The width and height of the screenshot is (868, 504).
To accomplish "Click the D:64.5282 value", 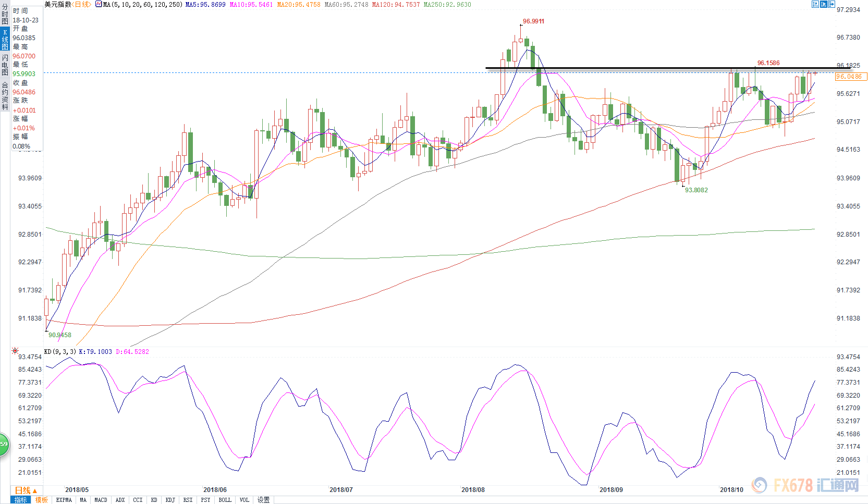I will click(x=132, y=352).
